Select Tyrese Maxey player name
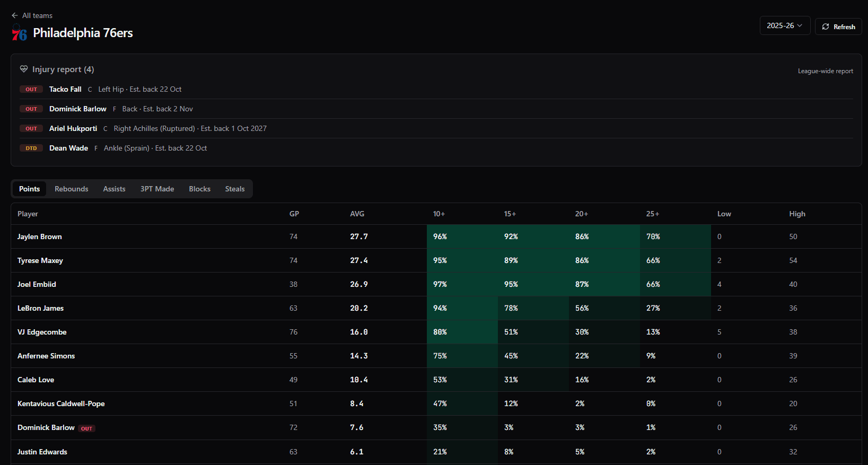Image resolution: width=868 pixels, height=465 pixels. pyautogui.click(x=40, y=260)
